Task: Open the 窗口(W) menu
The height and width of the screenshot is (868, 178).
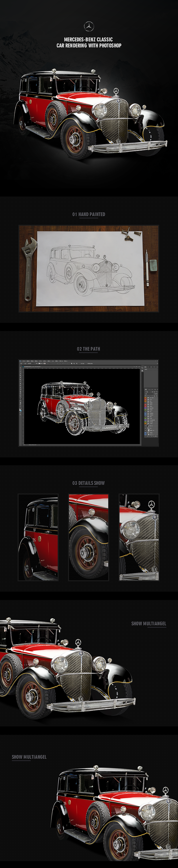Action: 62,361
